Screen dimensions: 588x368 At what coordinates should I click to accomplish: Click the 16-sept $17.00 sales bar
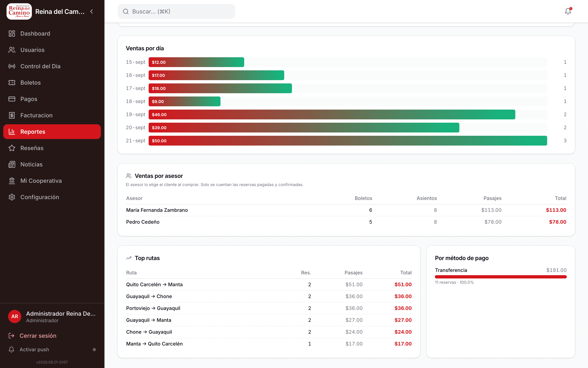(216, 75)
